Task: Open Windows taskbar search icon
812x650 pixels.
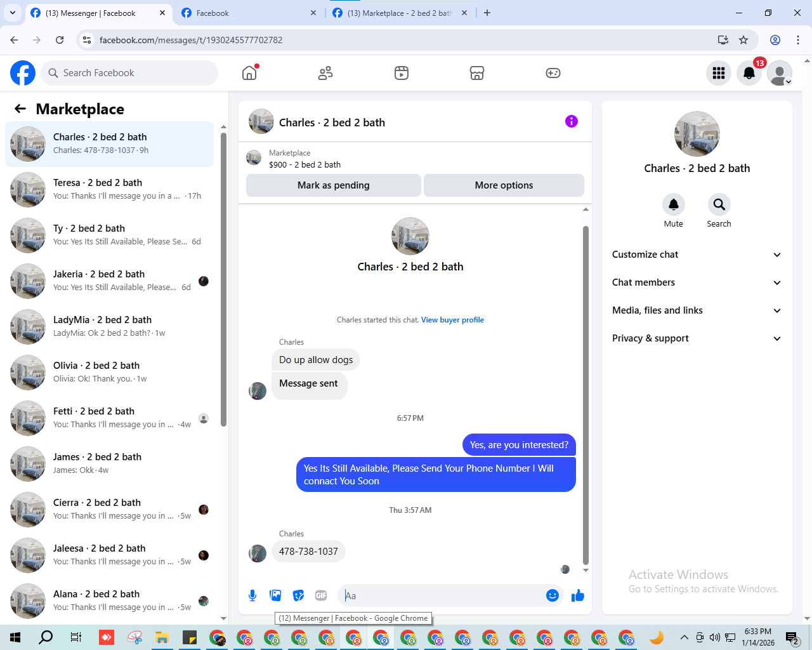Action: [x=46, y=637]
